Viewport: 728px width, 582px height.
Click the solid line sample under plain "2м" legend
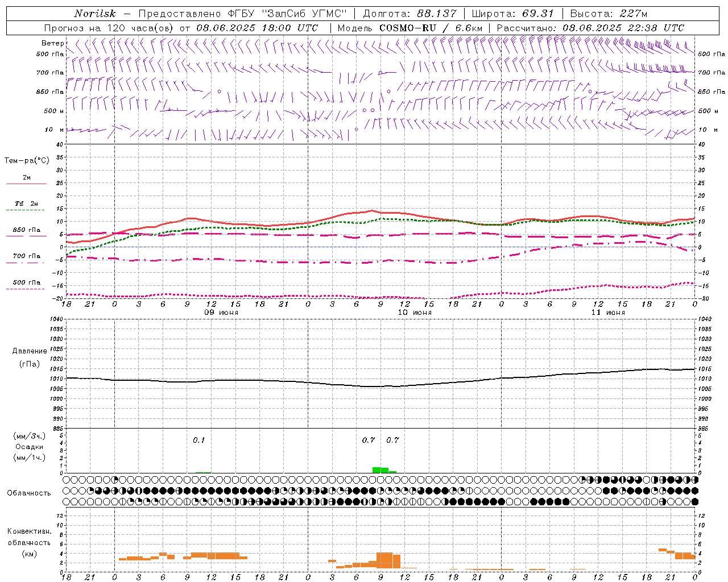click(26, 184)
